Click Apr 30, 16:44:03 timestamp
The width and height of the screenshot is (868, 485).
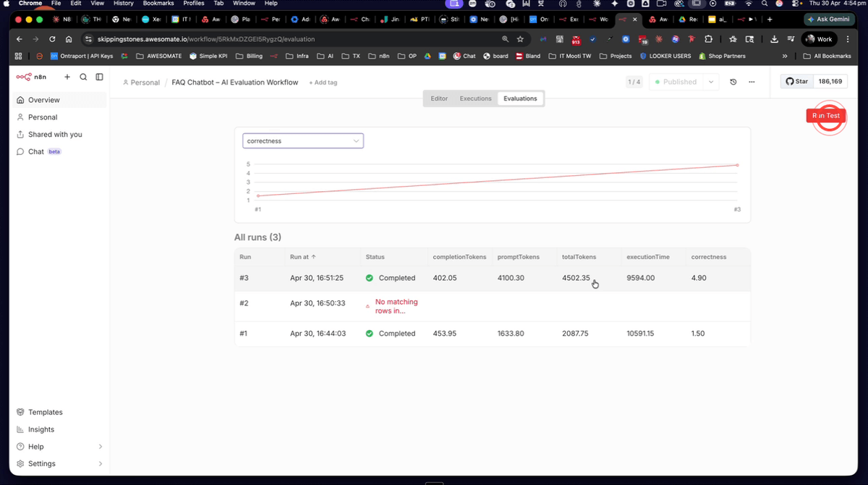(318, 334)
